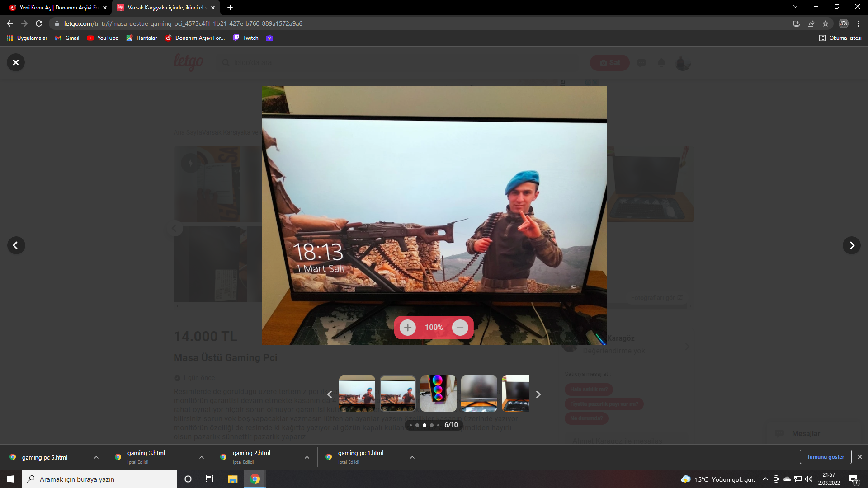
Task: Click Tümünü göster downloads button
Action: click(x=826, y=457)
